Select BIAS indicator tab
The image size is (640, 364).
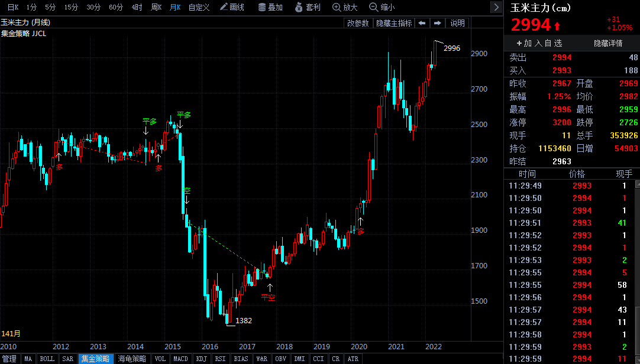241,359
